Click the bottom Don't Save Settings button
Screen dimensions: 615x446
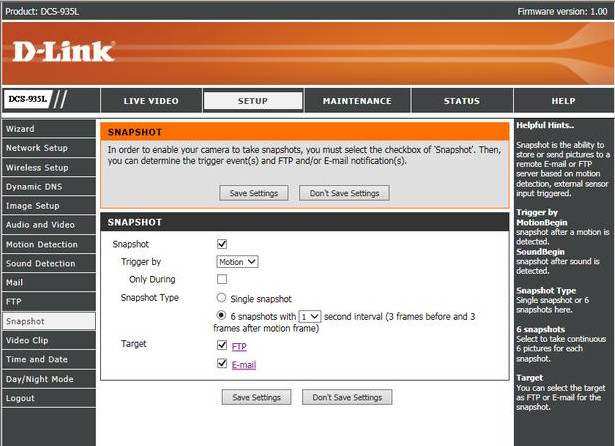347,397
